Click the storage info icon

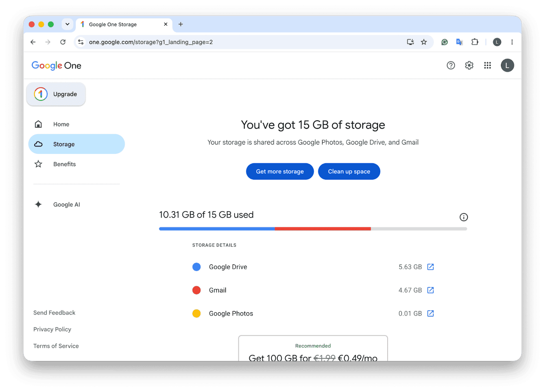[x=464, y=217]
